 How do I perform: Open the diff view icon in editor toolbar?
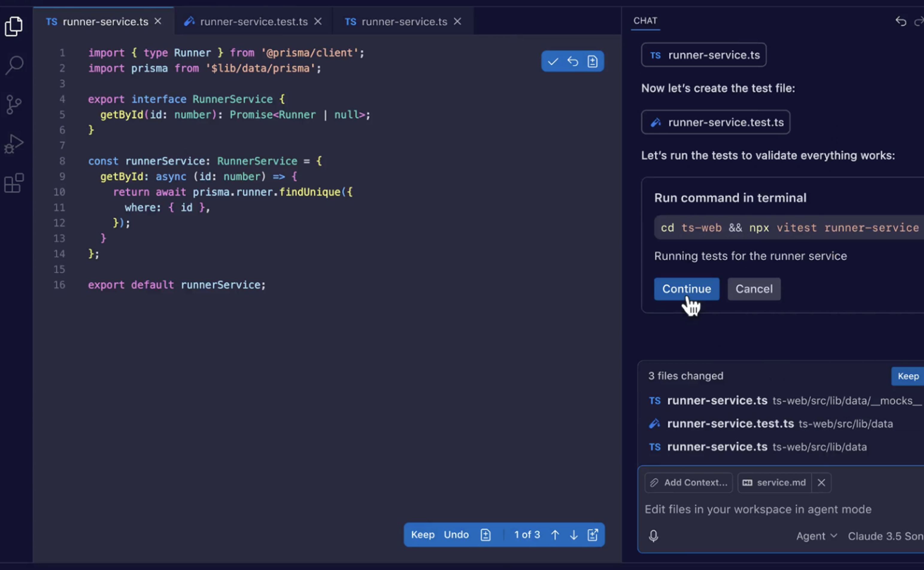(592, 61)
